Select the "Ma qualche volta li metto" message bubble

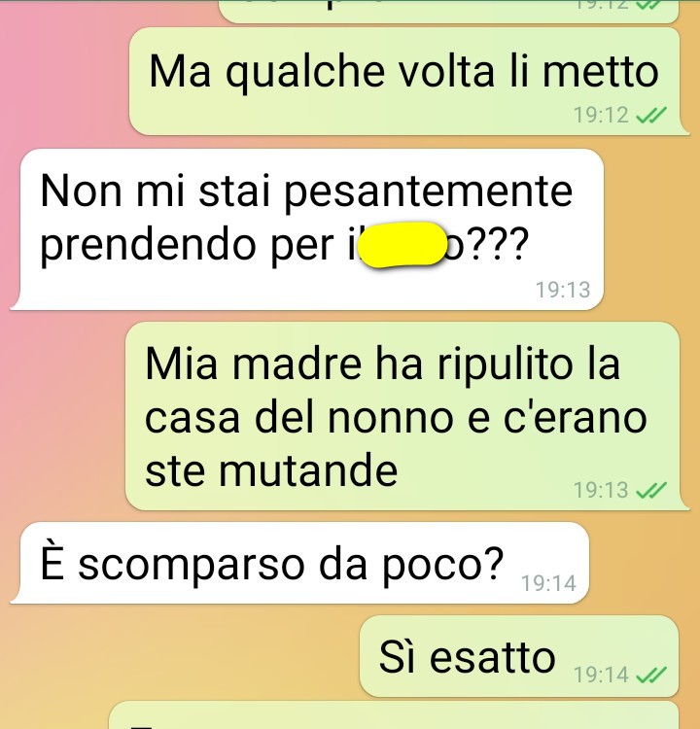click(404, 82)
